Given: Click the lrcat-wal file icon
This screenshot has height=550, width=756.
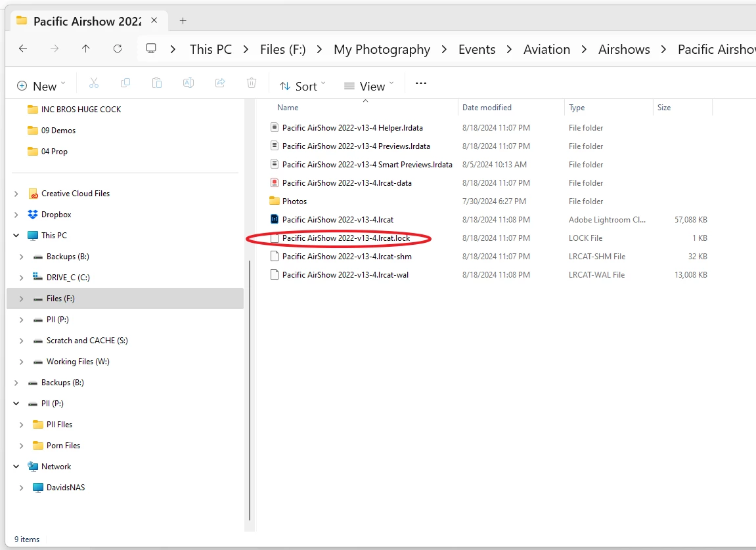Looking at the screenshot, I should coord(275,274).
